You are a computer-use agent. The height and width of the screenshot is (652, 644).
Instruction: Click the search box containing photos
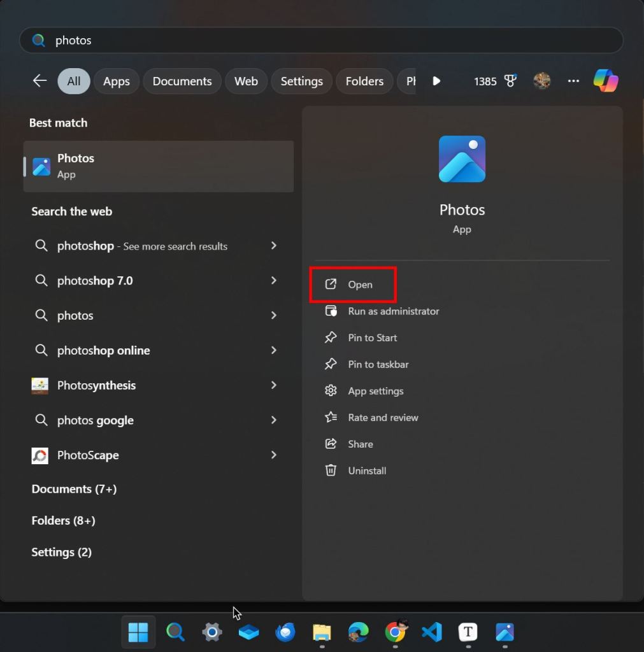321,40
